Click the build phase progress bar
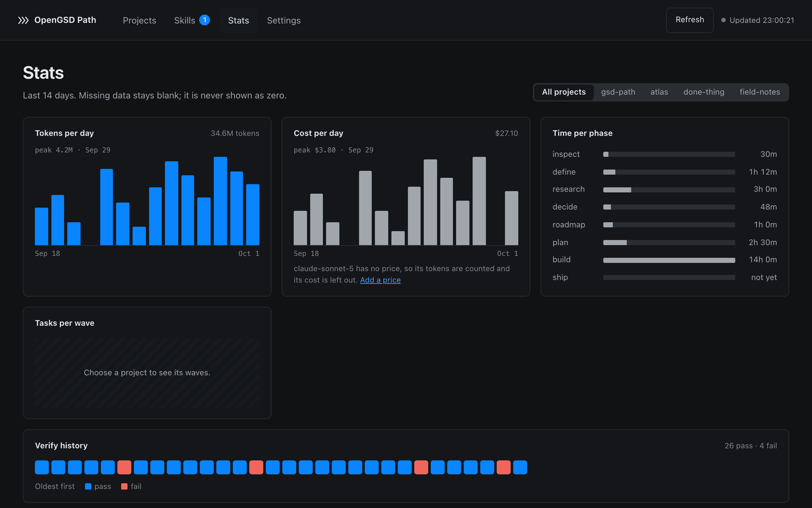This screenshot has width=812, height=508. coord(669,260)
